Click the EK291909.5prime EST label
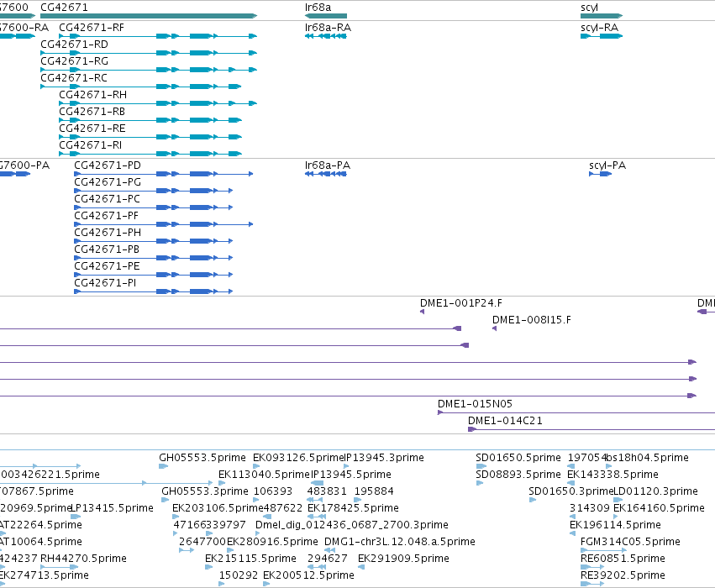 (403, 559)
